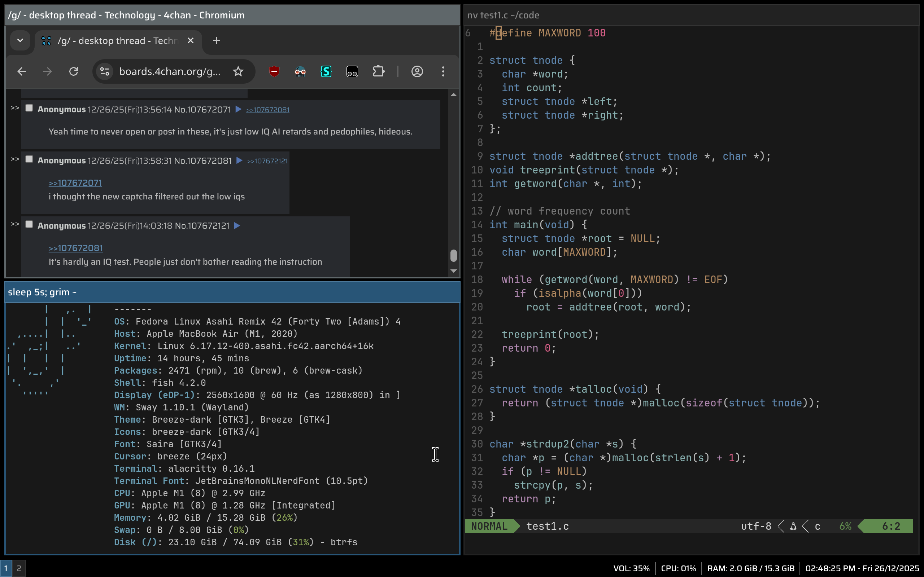Bookmark page with star icon
This screenshot has height=577, width=924.
click(x=238, y=71)
